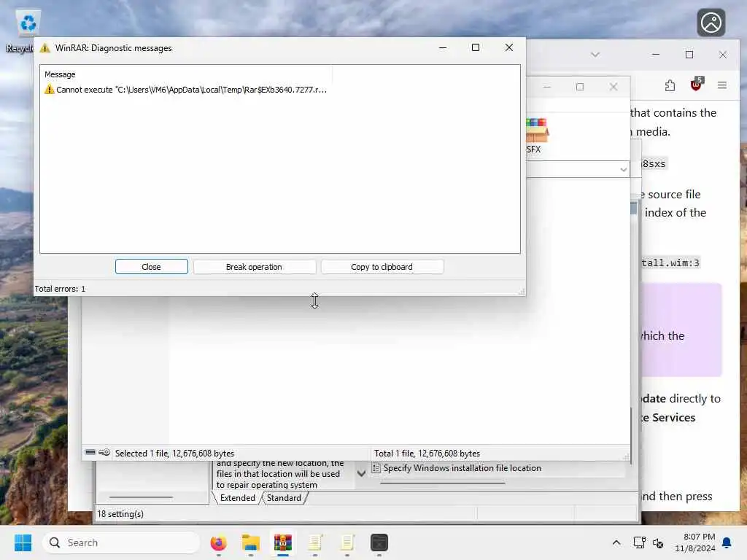Viewport: 747px width, 560px height.
Task: Click 'Total 1 file, 12,676,608 bytes' status text
Action: [427, 454]
